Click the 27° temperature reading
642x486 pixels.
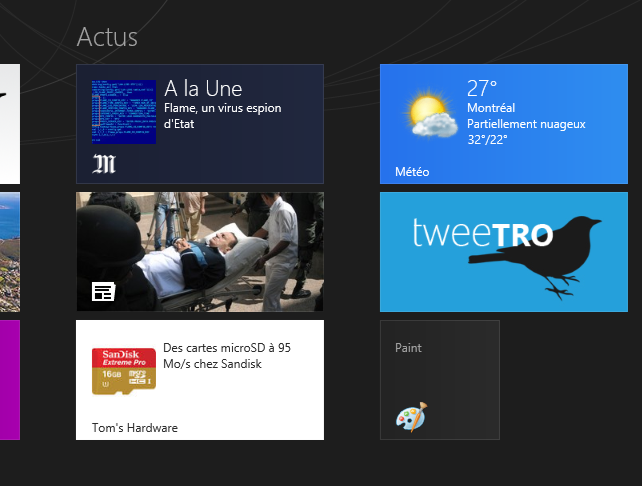pyautogui.click(x=482, y=88)
